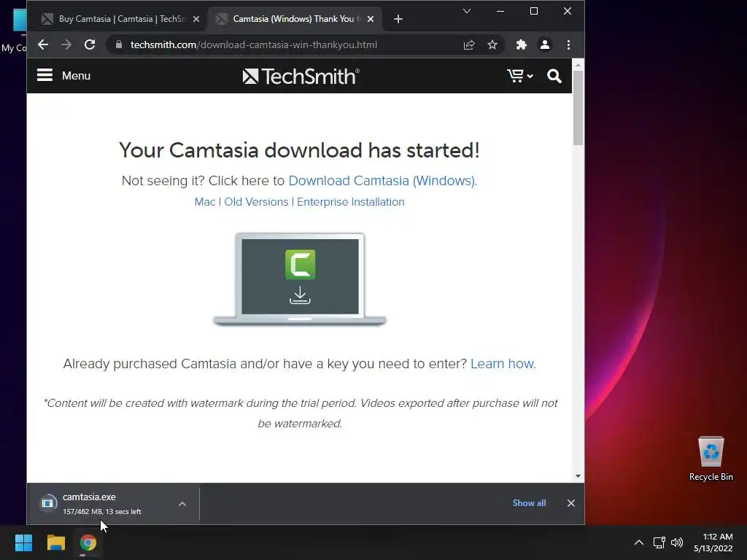Open the Old Versions link

256,202
